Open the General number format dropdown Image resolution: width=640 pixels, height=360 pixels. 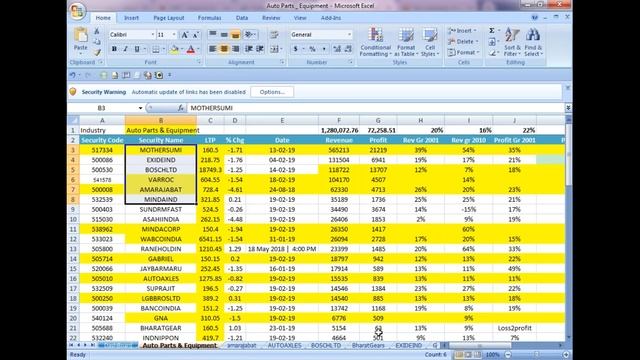point(349,35)
